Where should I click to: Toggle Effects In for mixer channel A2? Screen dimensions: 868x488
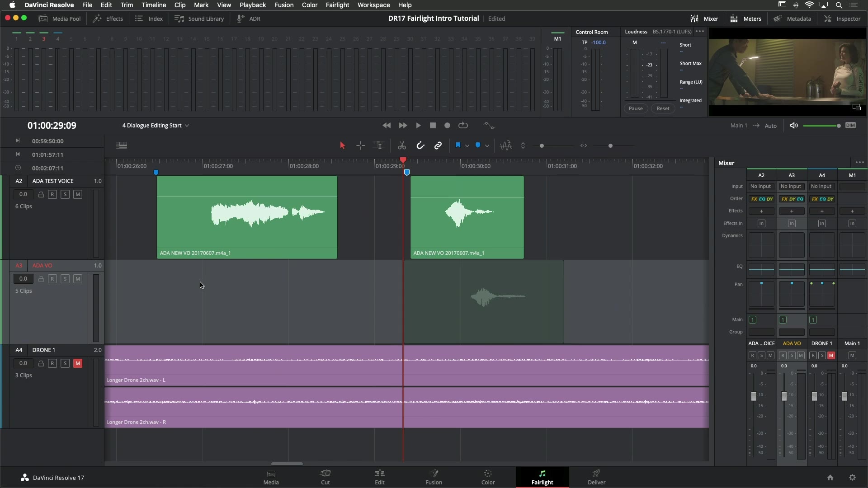(761, 224)
